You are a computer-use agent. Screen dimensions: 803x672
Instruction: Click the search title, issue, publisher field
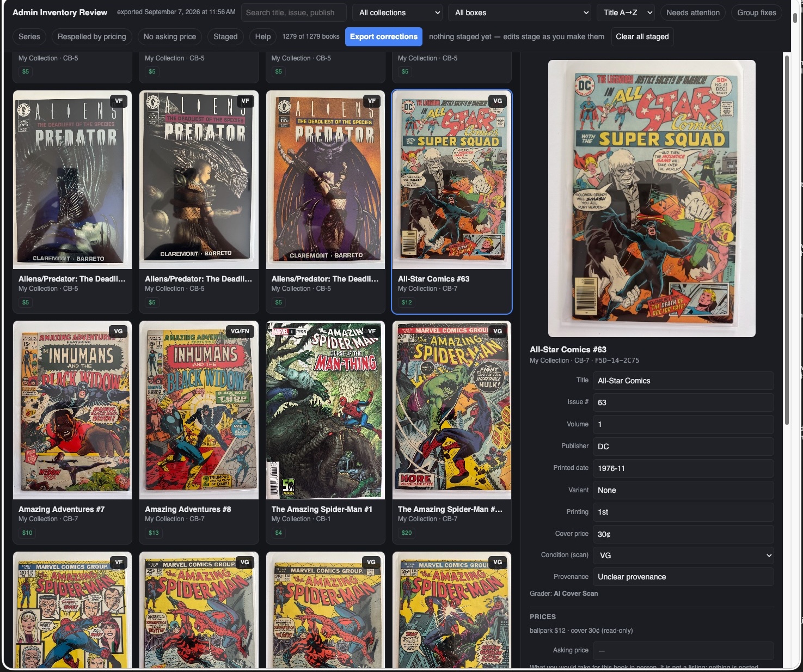[294, 13]
